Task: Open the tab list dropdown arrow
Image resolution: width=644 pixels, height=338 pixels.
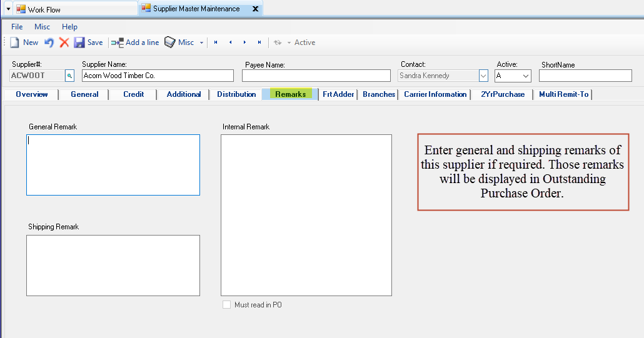Action: [8, 9]
